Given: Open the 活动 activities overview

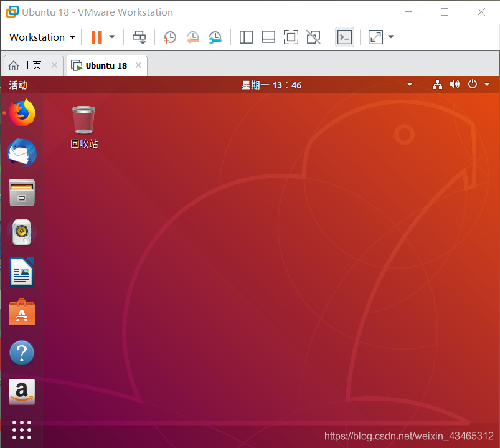Looking at the screenshot, I should [x=18, y=85].
